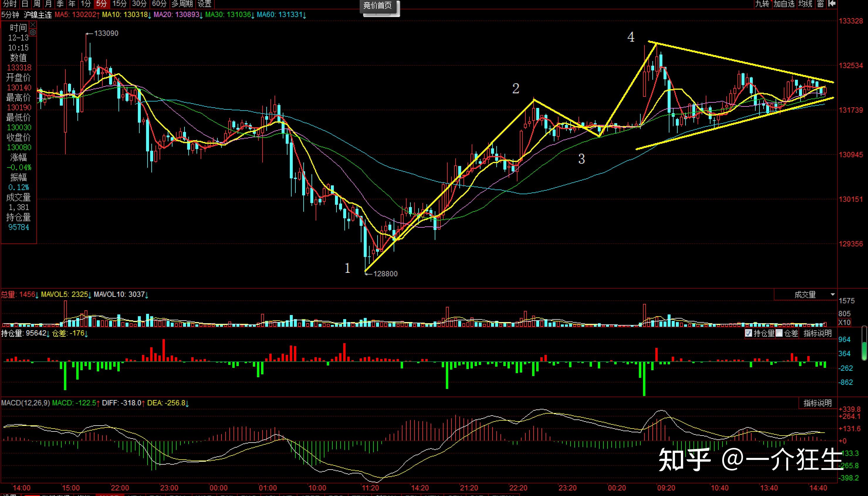Click the MA5 value label
868x496 pixels.
[x=77, y=15]
